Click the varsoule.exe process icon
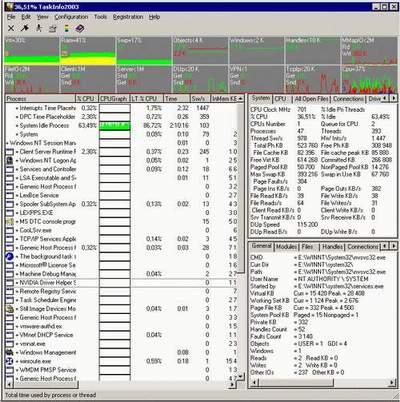 10,361
